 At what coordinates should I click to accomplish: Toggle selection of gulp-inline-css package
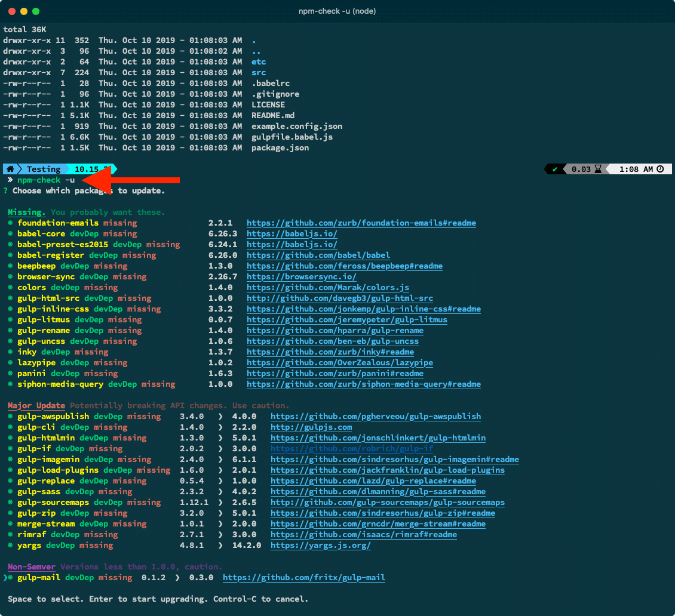pos(10,309)
